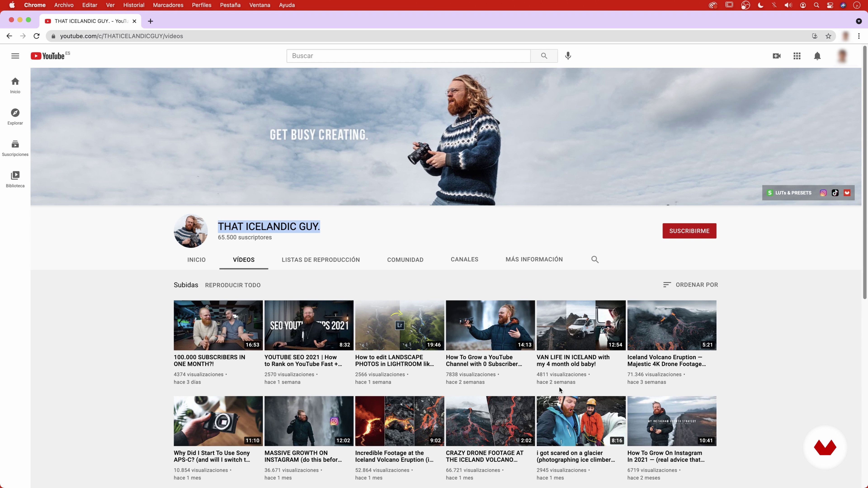This screenshot has height=488, width=868.
Task: Open the MÁS INFORMACIÓN tab
Action: point(534,259)
